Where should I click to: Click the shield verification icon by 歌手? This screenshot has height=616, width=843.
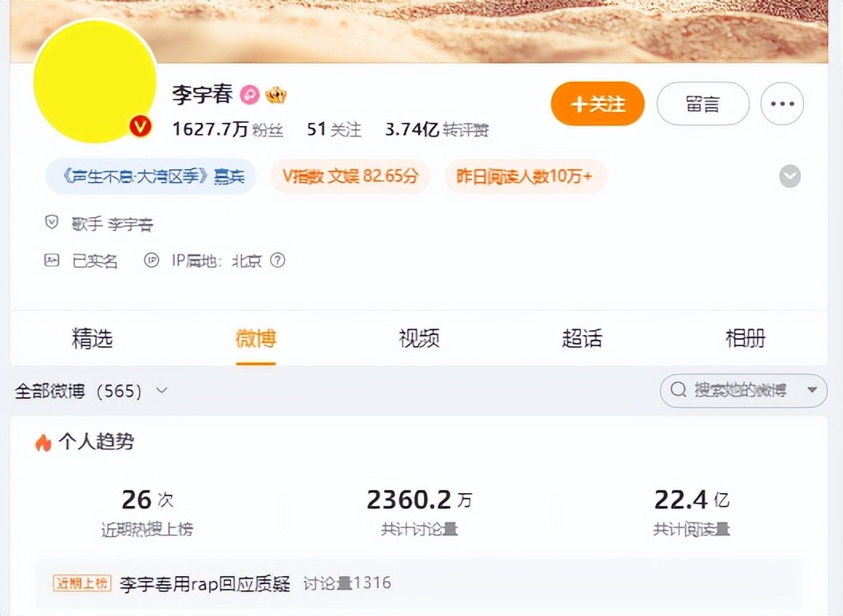pyautogui.click(x=51, y=222)
